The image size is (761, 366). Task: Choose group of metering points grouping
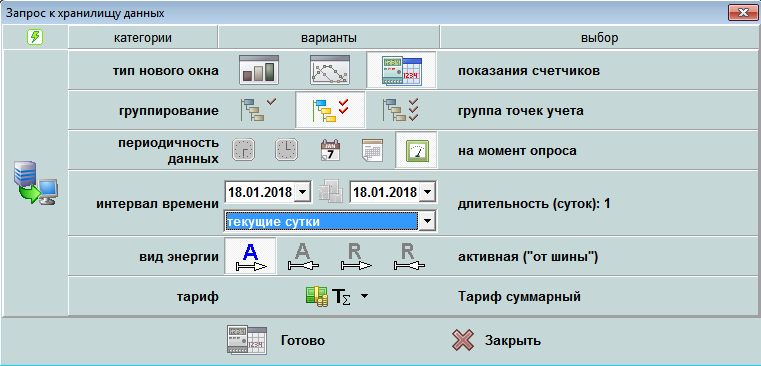click(330, 110)
